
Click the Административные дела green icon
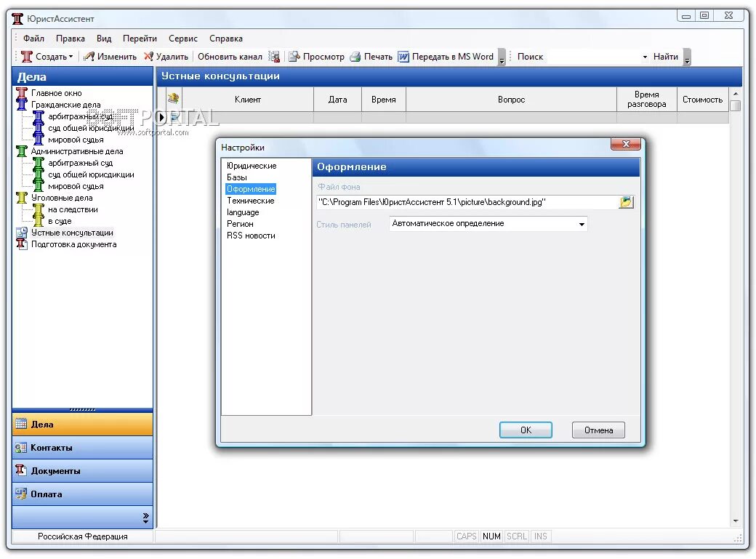coord(22,151)
